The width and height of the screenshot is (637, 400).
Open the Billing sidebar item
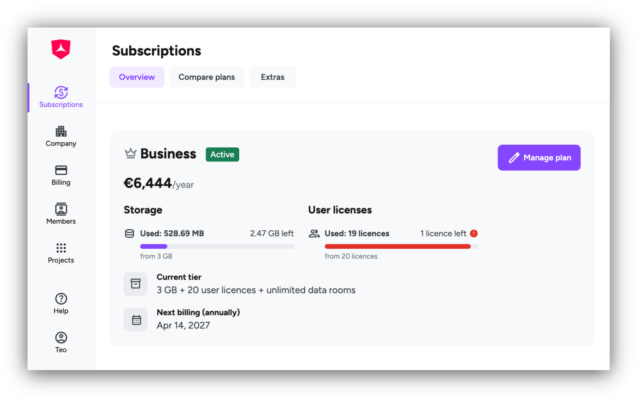click(61, 175)
